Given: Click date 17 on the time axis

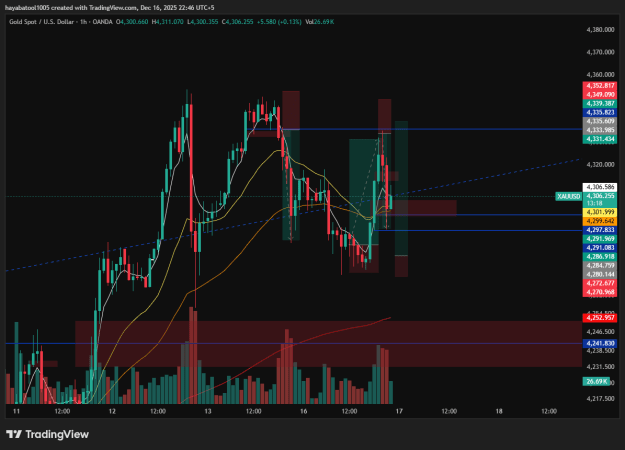Looking at the screenshot, I should click(x=399, y=411).
